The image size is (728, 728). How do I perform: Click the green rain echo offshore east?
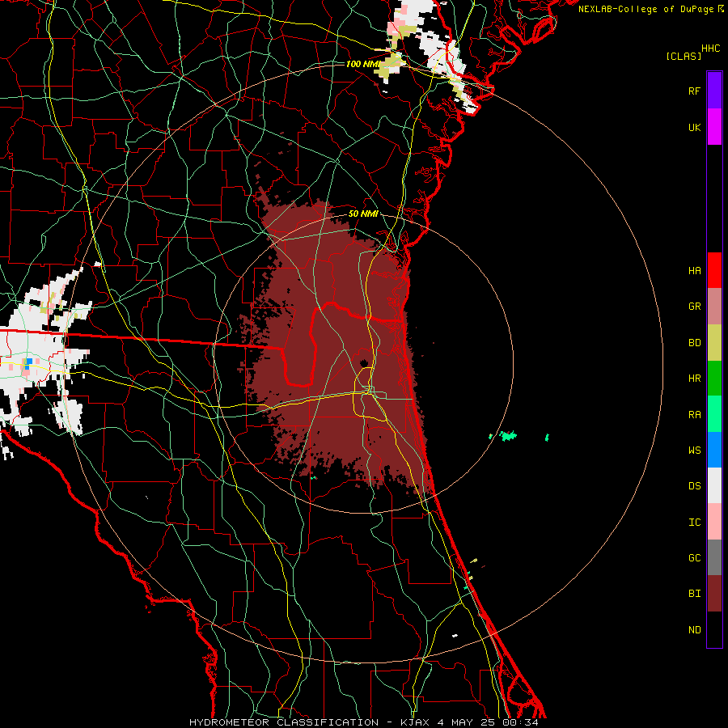pyautogui.click(x=508, y=436)
